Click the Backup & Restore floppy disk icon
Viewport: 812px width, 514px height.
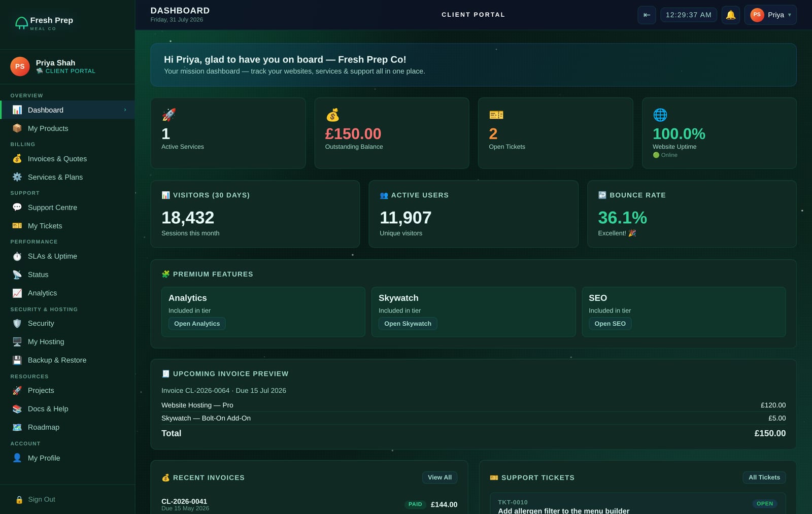[x=17, y=360]
